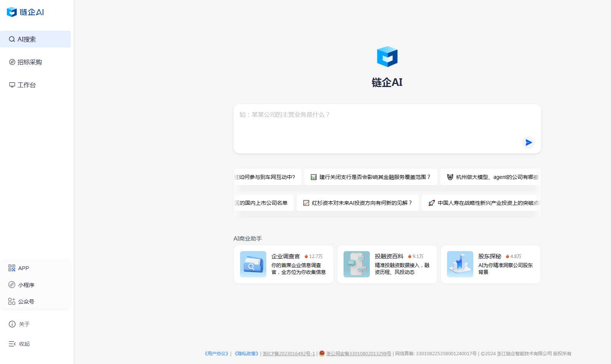611x364 pixels.
Task: Click the line chart icon in 红杉资本 suggestion
Action: point(306,203)
